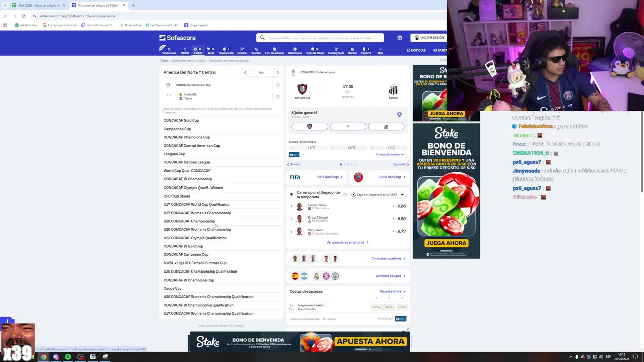Click U23 CONCACAF Olympic Qualification entry

[195, 238]
